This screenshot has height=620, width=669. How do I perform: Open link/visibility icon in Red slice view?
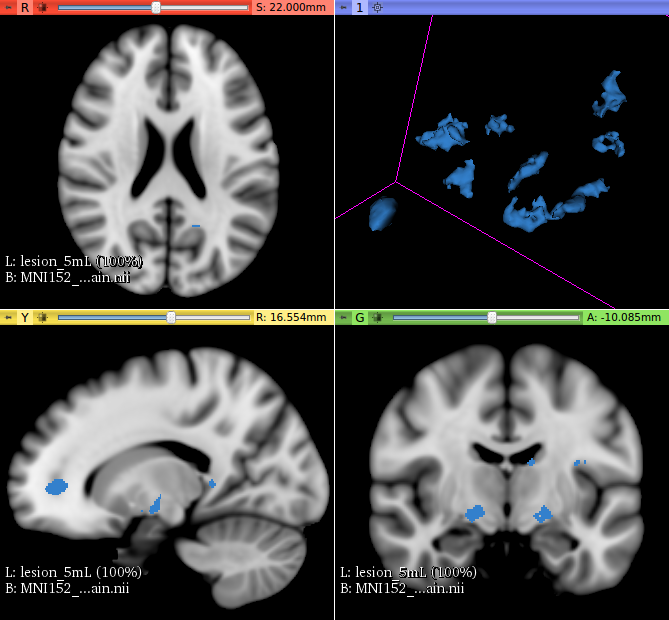tap(43, 7)
